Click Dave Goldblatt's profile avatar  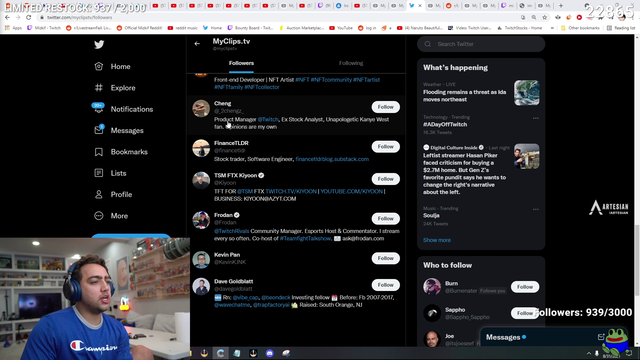(201, 286)
